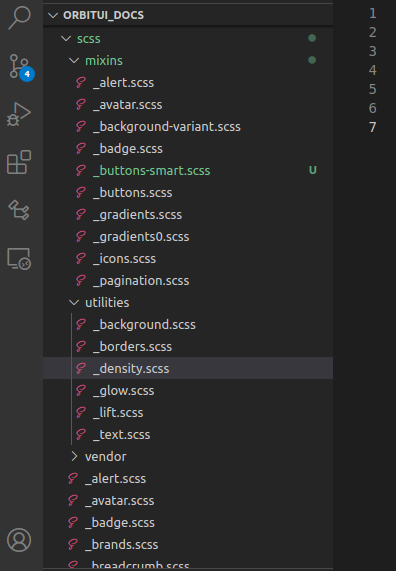Click the U status badge on _buttons-smart.scss
Viewport: 396px width, 571px height.
point(313,170)
